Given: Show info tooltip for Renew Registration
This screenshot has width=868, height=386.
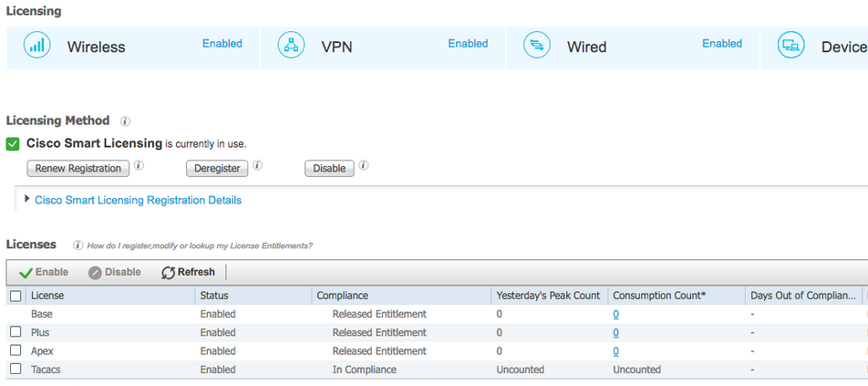Looking at the screenshot, I should tap(139, 165).
